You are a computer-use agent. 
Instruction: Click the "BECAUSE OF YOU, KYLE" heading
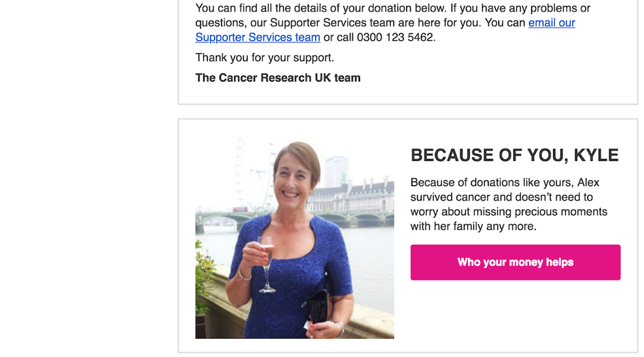514,156
